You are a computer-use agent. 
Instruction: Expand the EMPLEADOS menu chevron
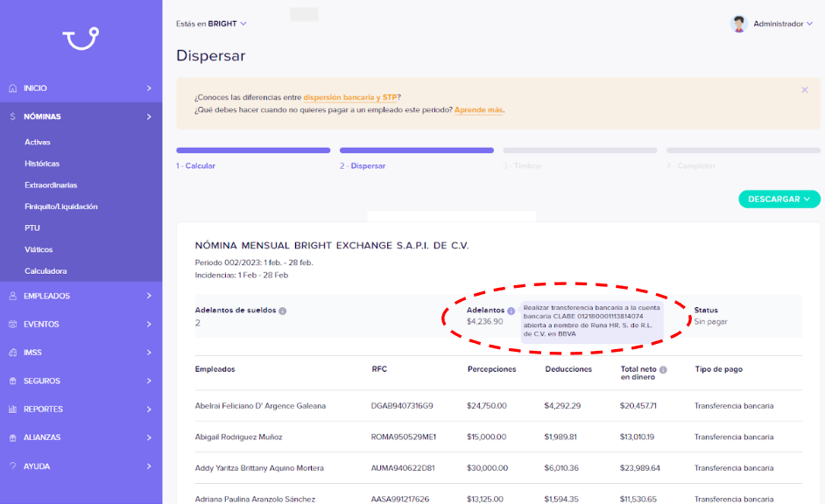point(149,296)
